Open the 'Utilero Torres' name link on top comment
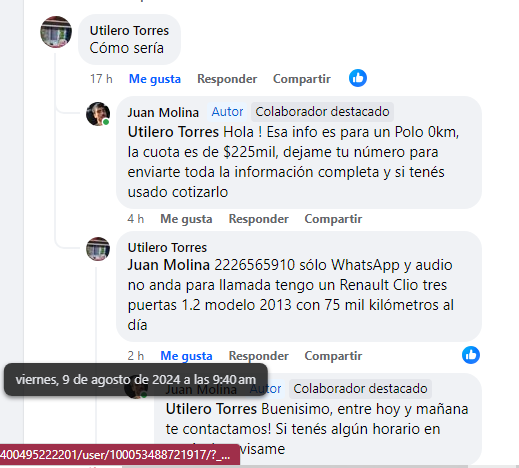The width and height of the screenshot is (519, 468). tap(129, 31)
